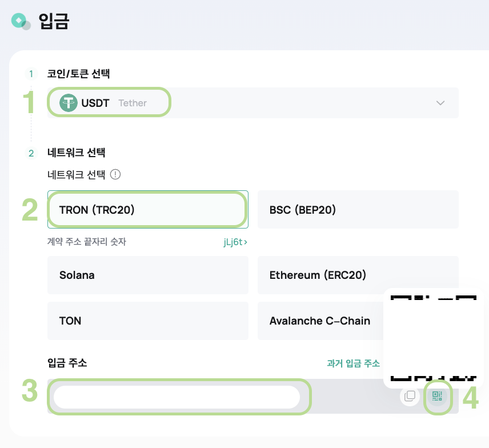Pick the TON network option
This screenshot has height=448, width=489.
point(148,321)
